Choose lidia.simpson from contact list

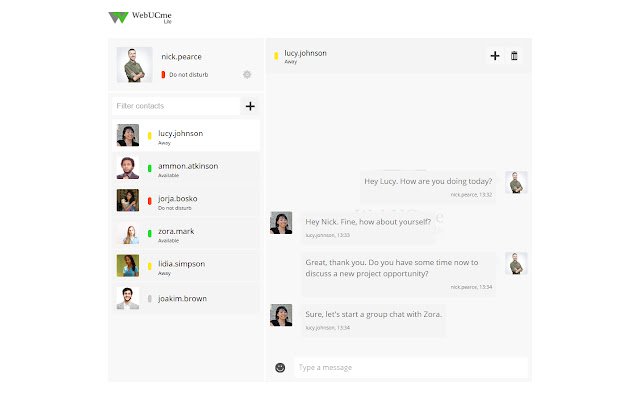pos(186,266)
